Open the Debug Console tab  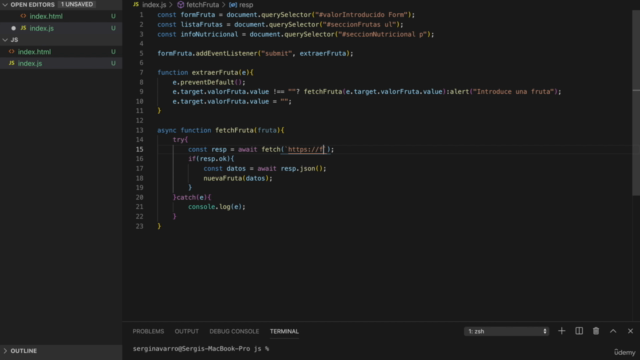(x=234, y=331)
